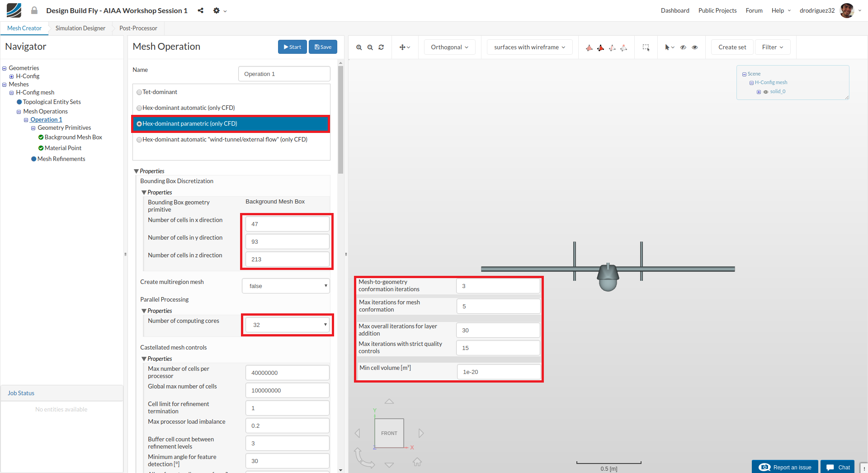This screenshot has width=868, height=473.
Task: Click the mesh operation panel scrollbar
Action: point(340,120)
